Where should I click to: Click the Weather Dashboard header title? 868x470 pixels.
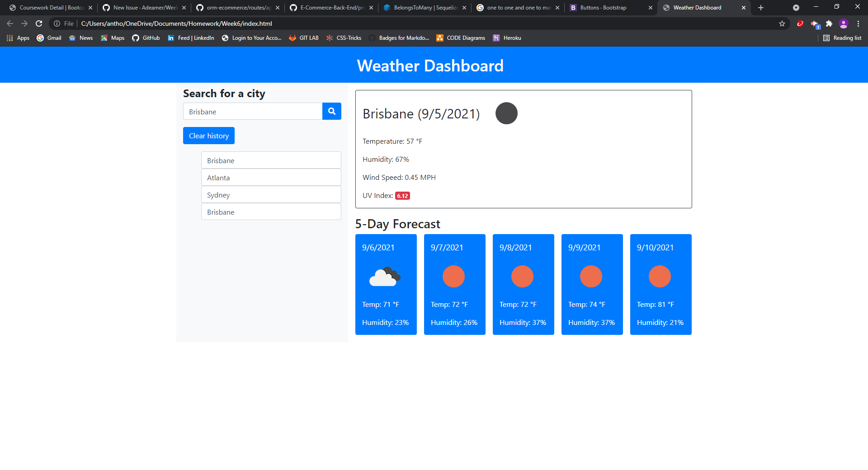pos(430,66)
